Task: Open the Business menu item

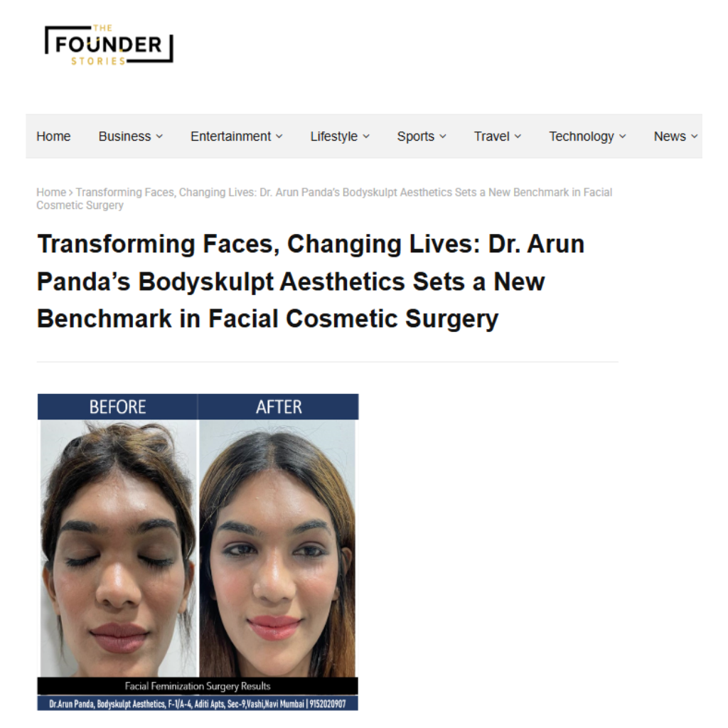Action: pyautogui.click(x=124, y=136)
